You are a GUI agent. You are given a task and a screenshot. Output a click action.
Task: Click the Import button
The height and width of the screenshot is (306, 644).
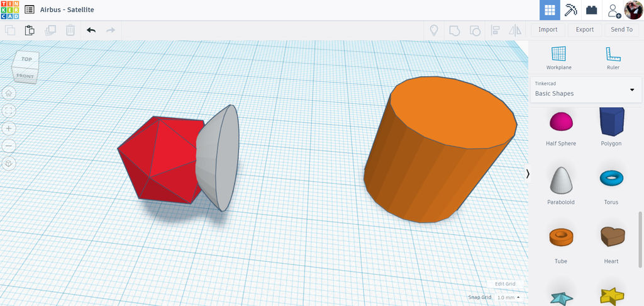click(x=548, y=30)
